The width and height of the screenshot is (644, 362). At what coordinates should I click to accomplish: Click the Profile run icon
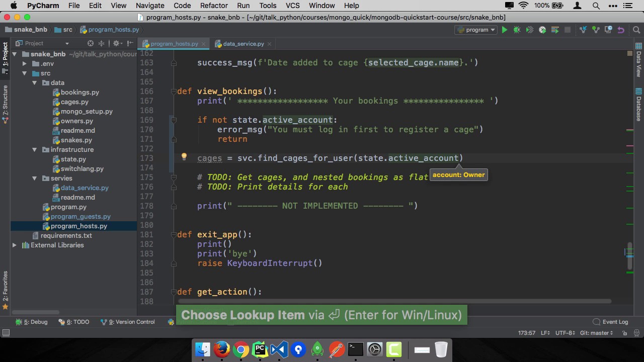tap(542, 30)
